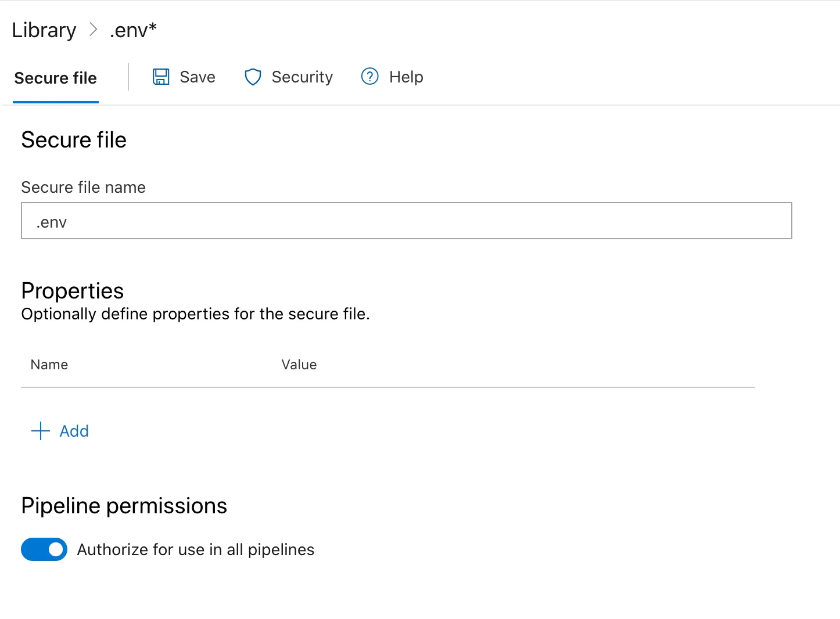This screenshot has height=619, width=840.
Task: Click the question mark Help icon
Action: 370,76
